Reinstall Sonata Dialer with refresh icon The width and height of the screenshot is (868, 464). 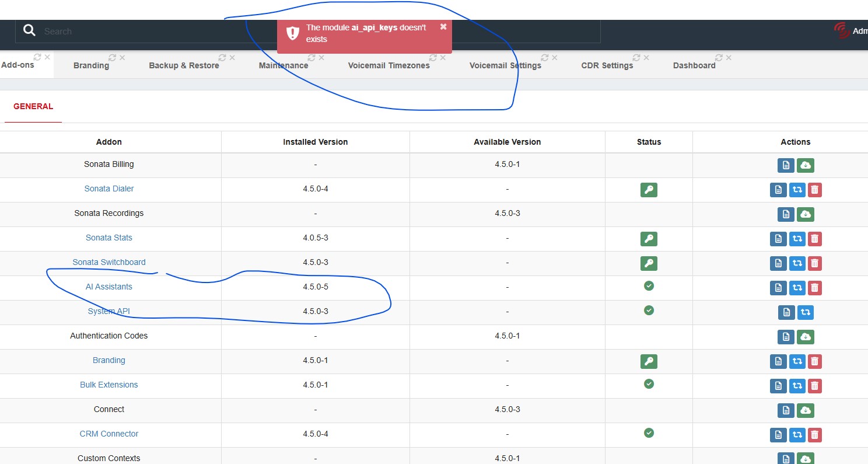796,190
